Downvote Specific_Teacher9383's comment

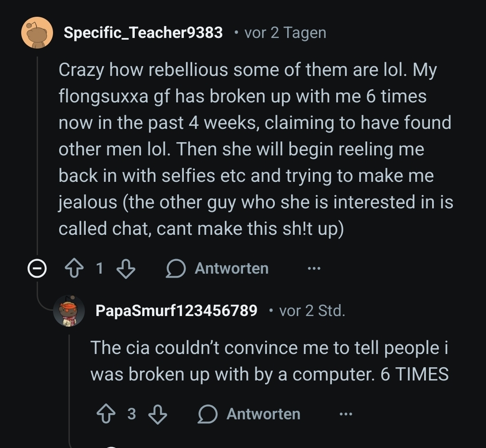(x=126, y=268)
